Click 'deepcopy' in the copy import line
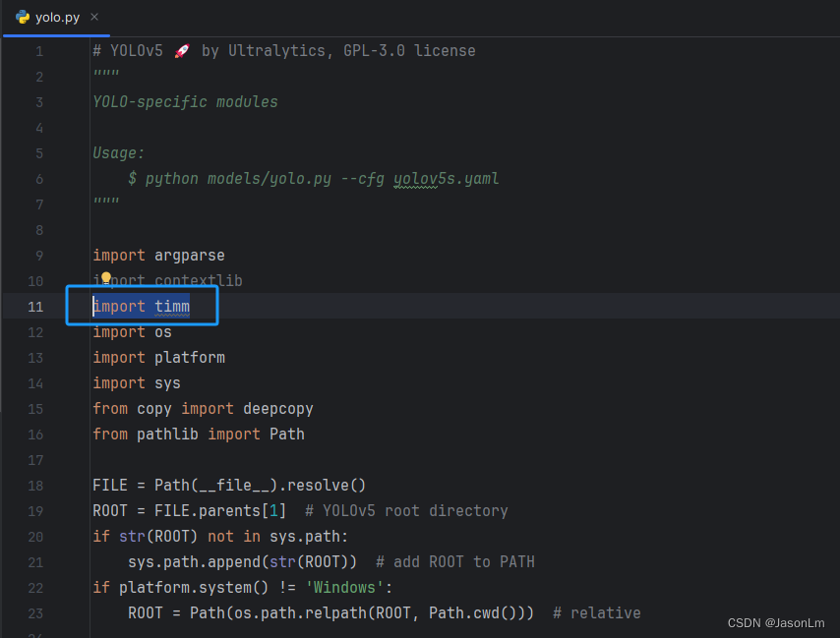Screen dimensions: 840x638 (x=278, y=409)
